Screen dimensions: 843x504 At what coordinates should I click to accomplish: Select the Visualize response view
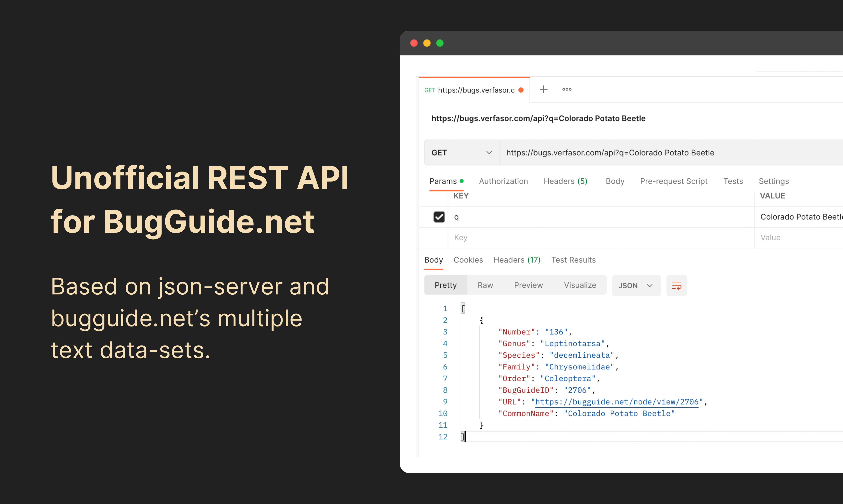(x=579, y=285)
